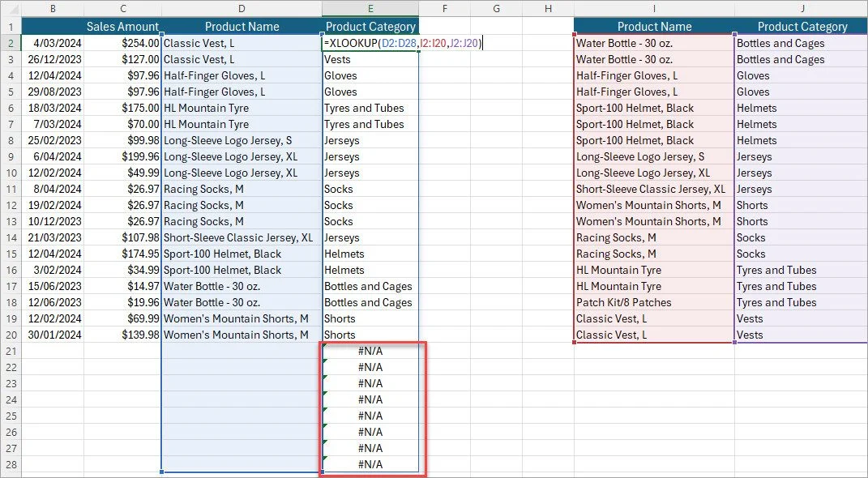Select the column J header
Screen dimensions: 868x478
click(x=802, y=8)
